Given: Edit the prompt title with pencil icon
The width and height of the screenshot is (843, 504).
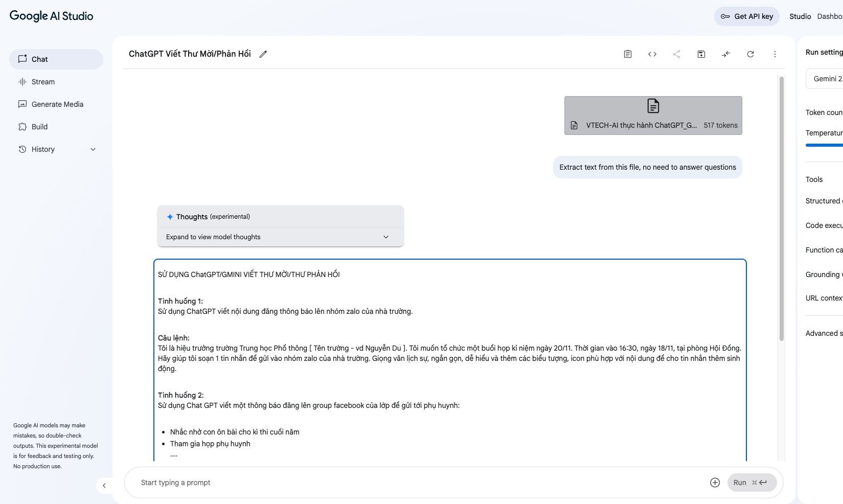Looking at the screenshot, I should click(263, 54).
